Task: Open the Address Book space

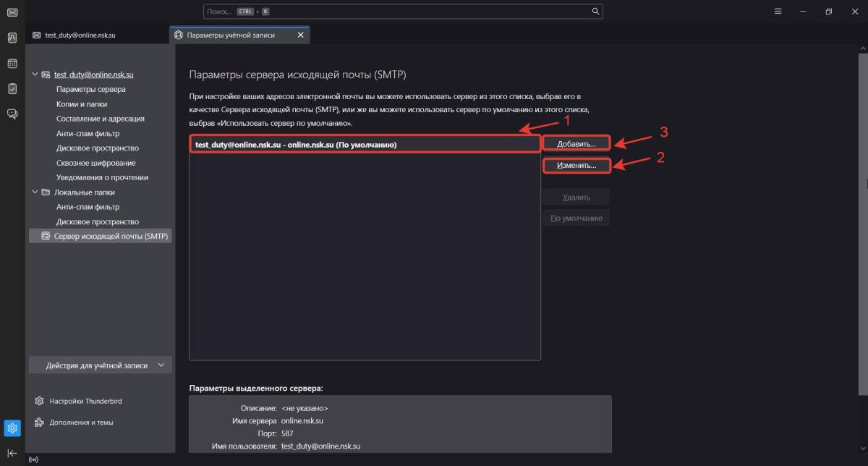Action: 12,38
